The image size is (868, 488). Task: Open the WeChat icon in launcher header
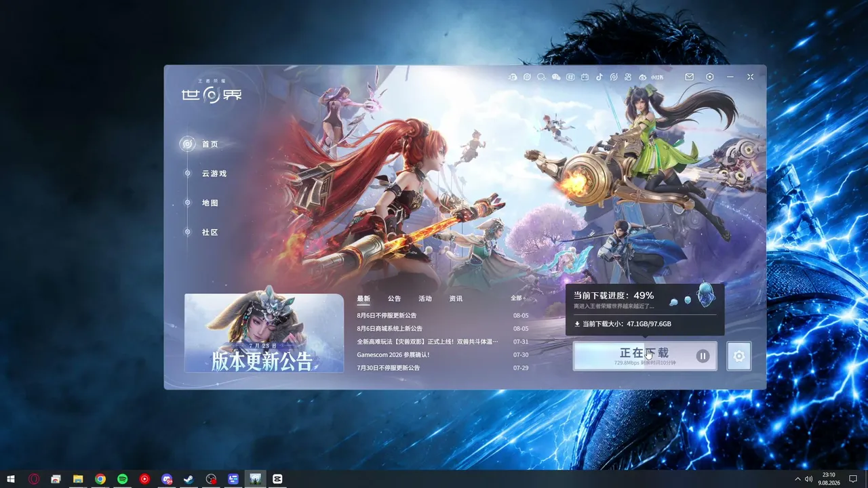(556, 77)
